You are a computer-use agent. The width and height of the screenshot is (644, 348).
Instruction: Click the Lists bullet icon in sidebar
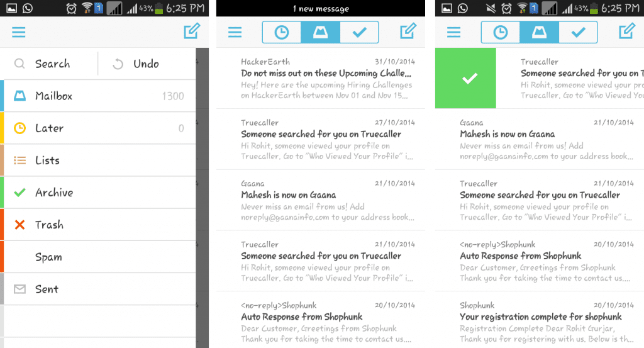[19, 160]
